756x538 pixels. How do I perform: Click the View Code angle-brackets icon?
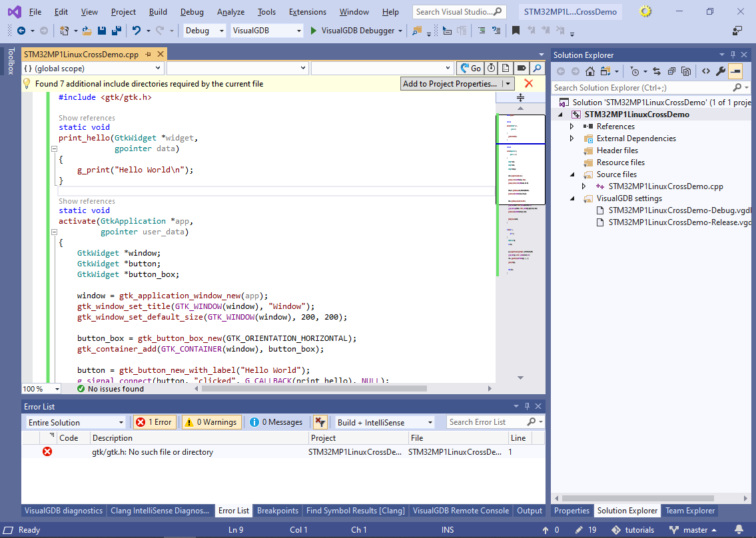[x=706, y=71]
